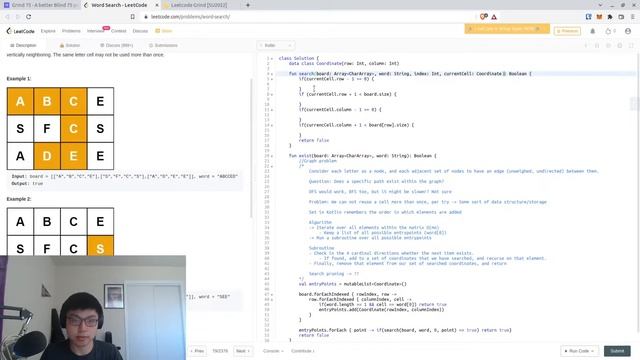This screenshot has height=360, width=640.
Task: Switch to the Solution tab
Action: pyautogui.click(x=70, y=45)
